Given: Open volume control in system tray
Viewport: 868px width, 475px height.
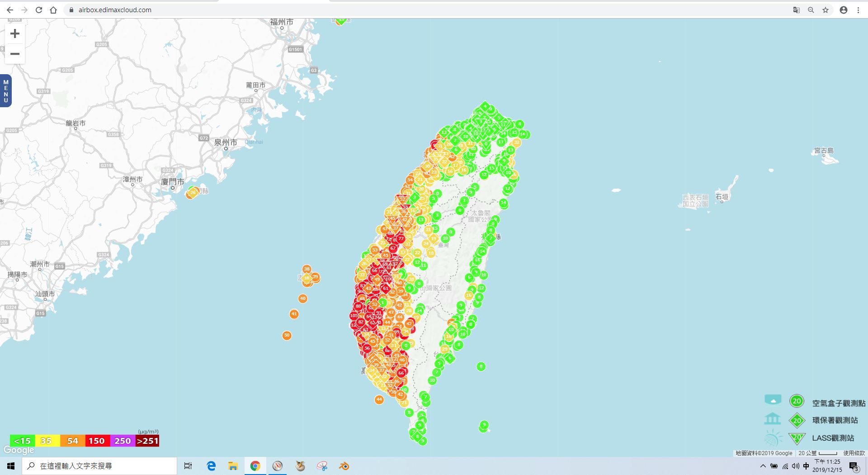Looking at the screenshot, I should [796, 466].
